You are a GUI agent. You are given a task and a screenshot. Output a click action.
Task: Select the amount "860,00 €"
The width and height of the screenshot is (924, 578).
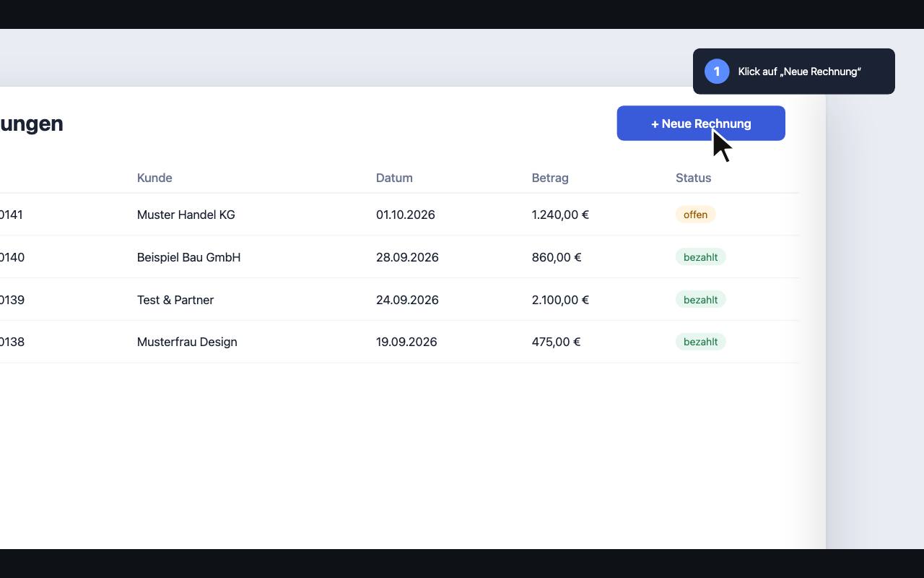click(557, 257)
